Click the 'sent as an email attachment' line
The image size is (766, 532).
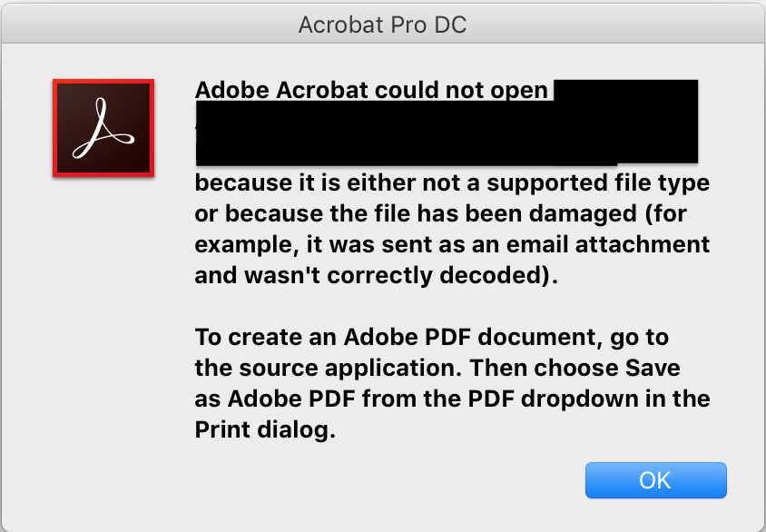coord(452,244)
